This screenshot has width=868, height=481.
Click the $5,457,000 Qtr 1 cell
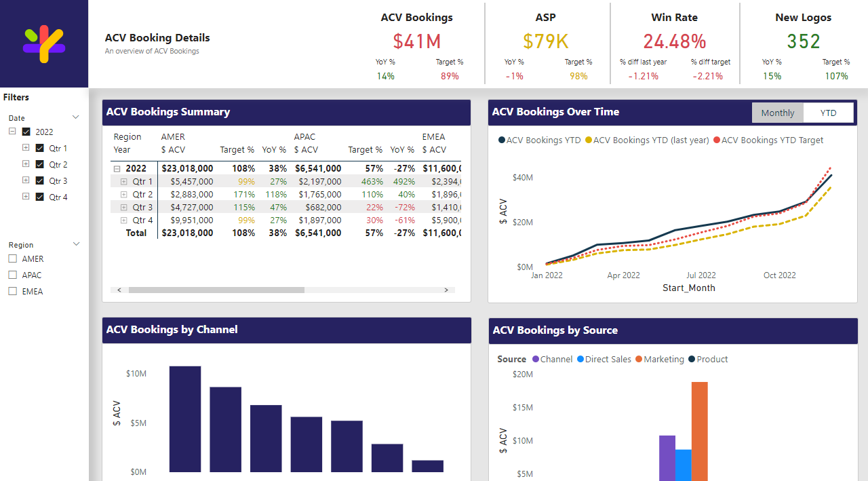[191, 181]
